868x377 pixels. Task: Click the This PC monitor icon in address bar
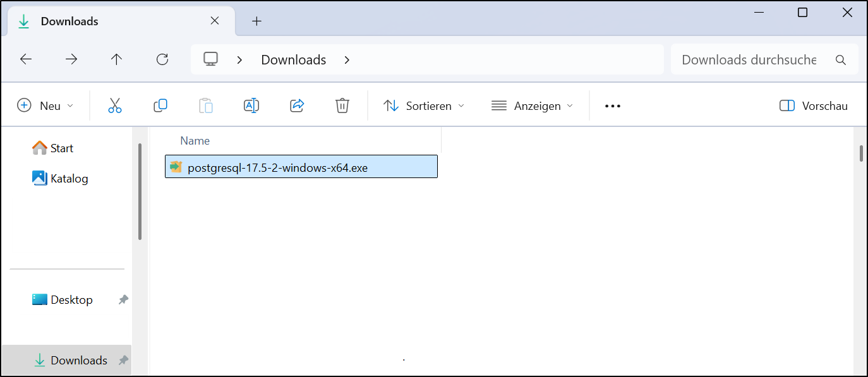(210, 59)
